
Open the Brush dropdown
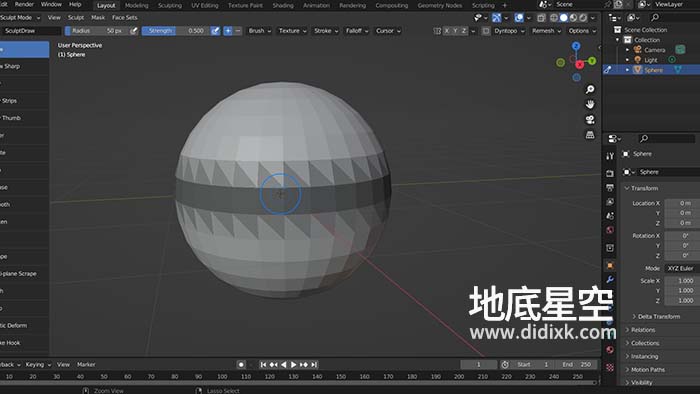(259, 31)
